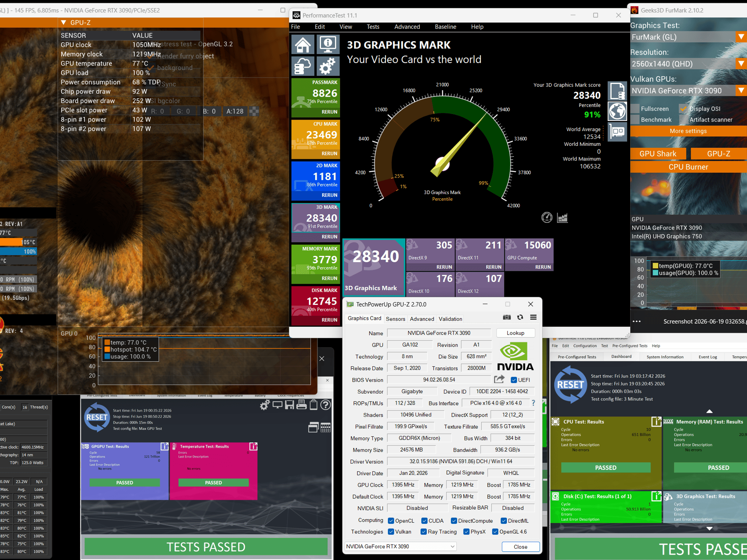Open PerformanceTest settings gear icon
Viewport: 747px width, 560px height.
(x=328, y=66)
